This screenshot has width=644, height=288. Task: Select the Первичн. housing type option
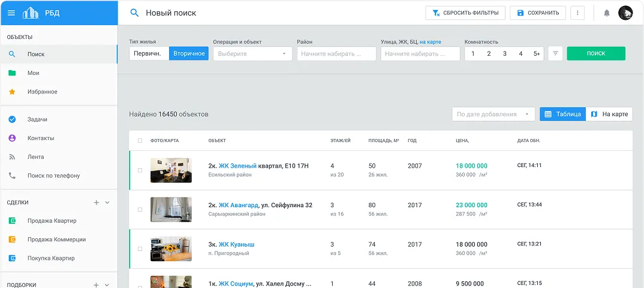coord(149,54)
